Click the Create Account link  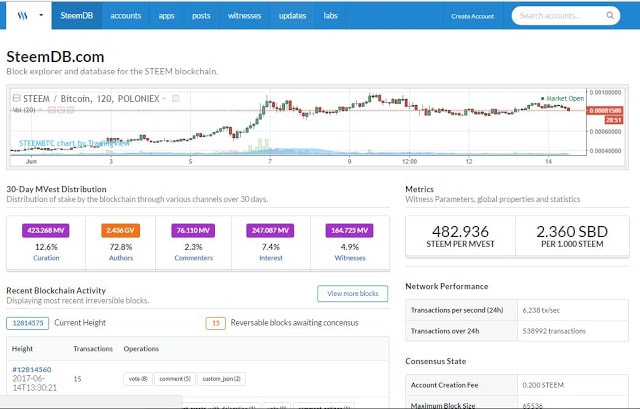point(472,16)
